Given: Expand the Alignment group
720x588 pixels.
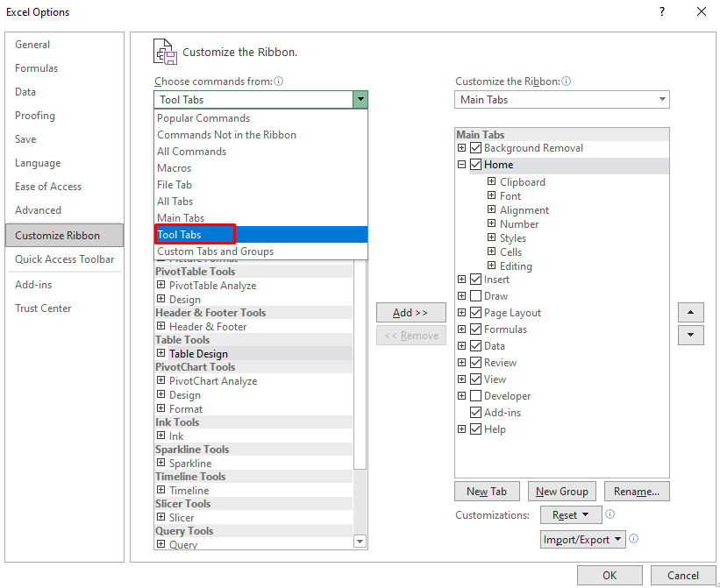Looking at the screenshot, I should [491, 209].
